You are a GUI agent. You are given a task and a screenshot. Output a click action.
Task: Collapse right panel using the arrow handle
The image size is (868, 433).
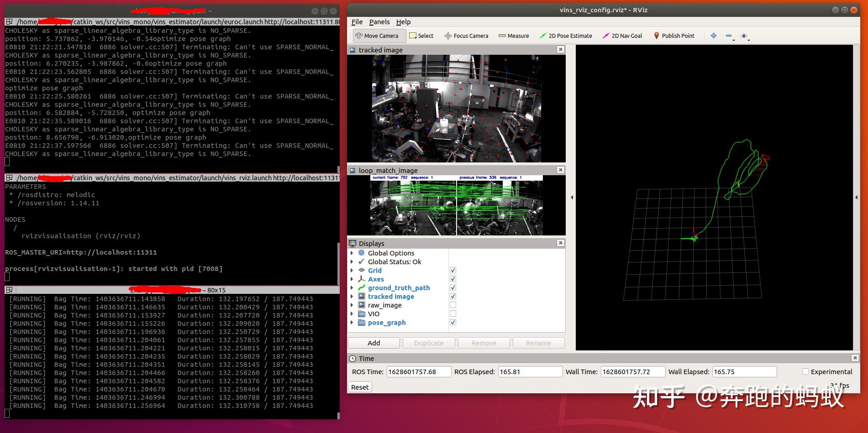coord(856,197)
